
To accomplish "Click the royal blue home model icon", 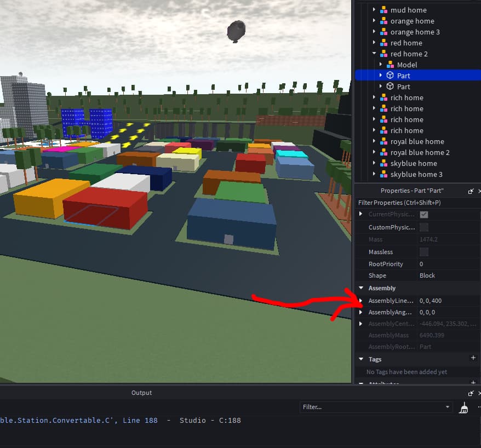I will click(383, 142).
